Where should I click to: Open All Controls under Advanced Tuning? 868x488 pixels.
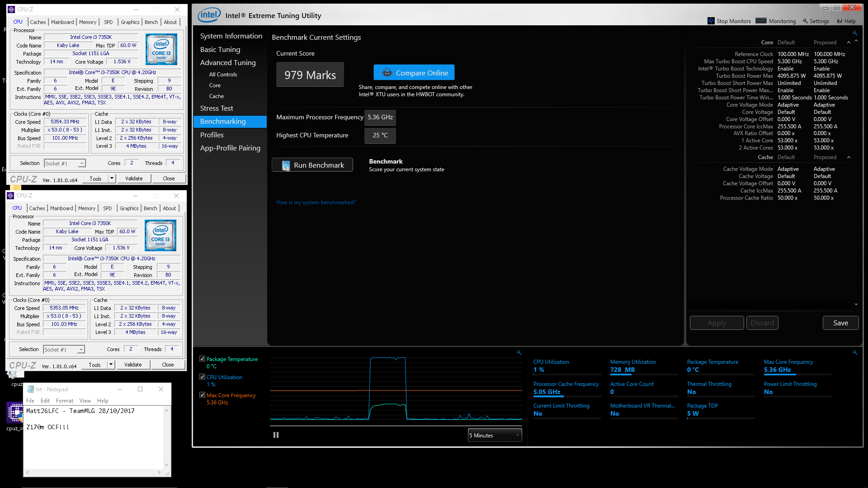(223, 75)
